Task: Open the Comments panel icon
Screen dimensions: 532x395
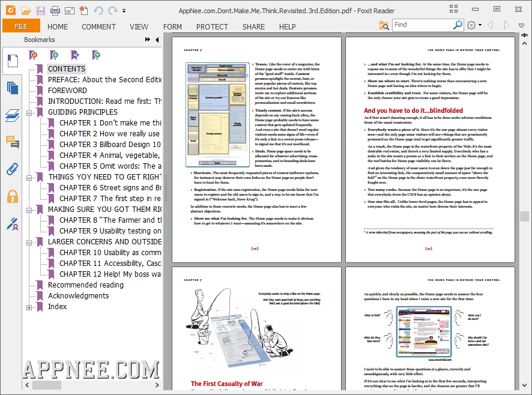Action: (x=13, y=142)
